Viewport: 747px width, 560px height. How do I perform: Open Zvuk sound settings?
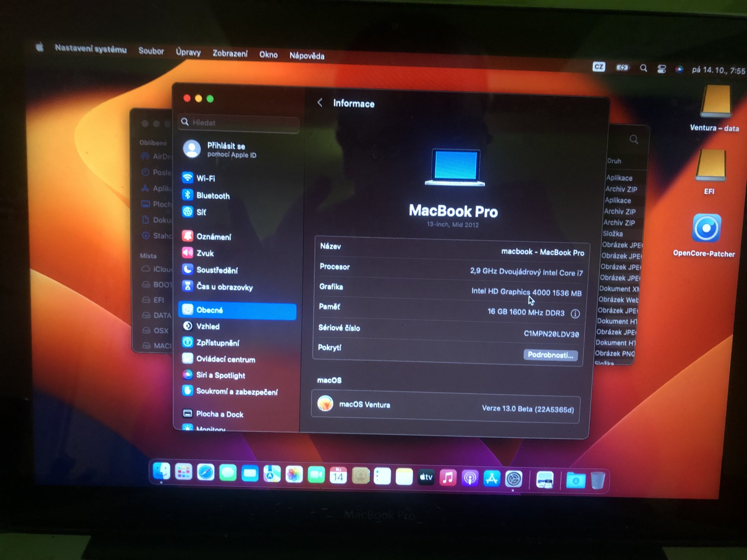205,253
